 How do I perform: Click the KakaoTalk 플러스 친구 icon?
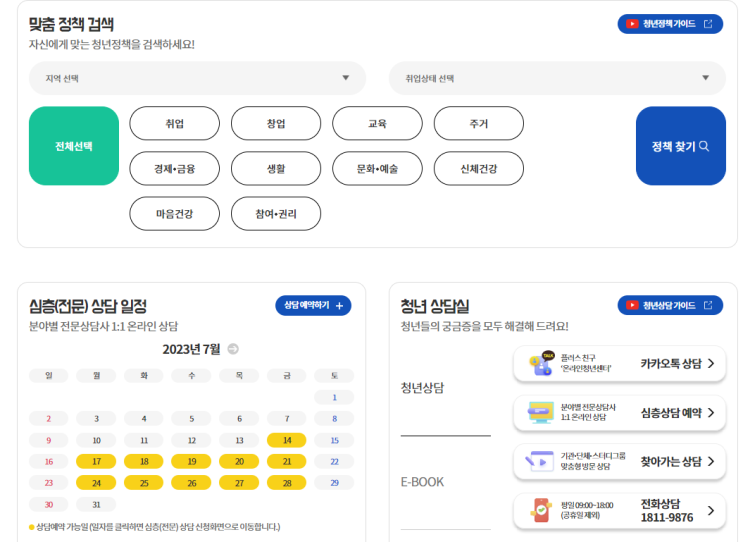pyautogui.click(x=541, y=363)
